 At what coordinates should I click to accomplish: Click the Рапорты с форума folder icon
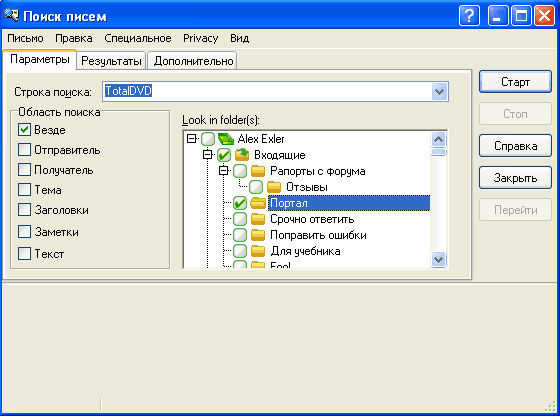click(258, 171)
